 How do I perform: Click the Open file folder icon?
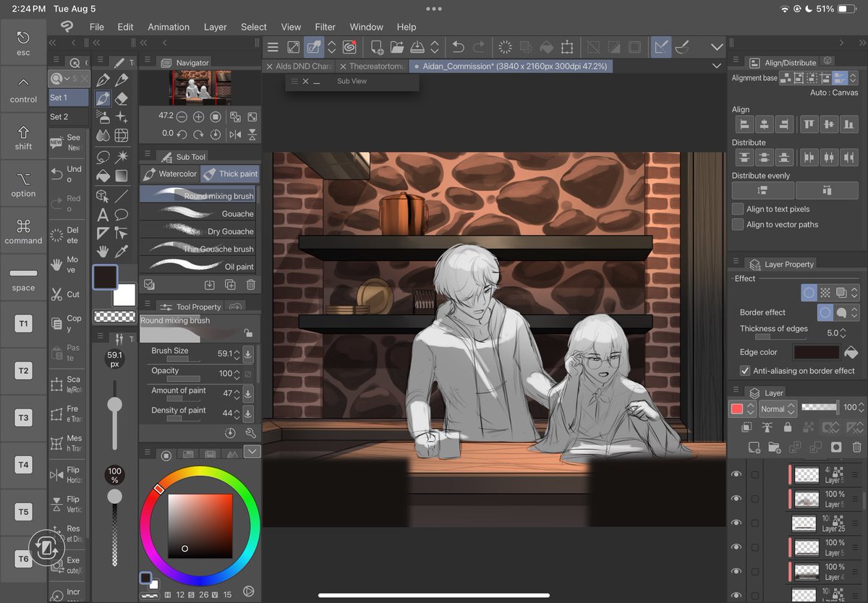(397, 47)
